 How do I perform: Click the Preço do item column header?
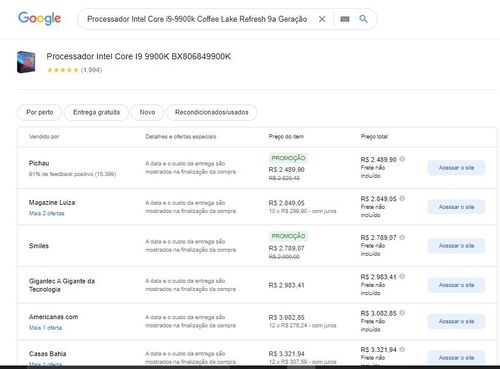(286, 137)
